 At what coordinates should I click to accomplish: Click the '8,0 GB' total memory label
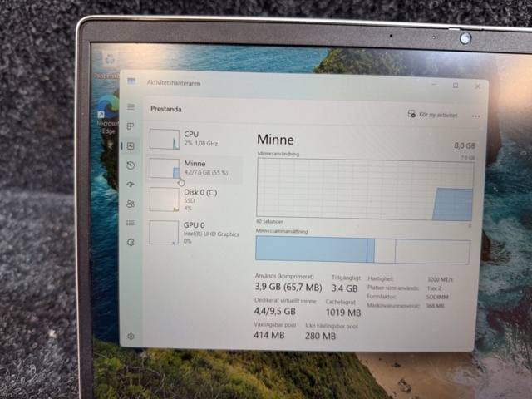point(465,145)
